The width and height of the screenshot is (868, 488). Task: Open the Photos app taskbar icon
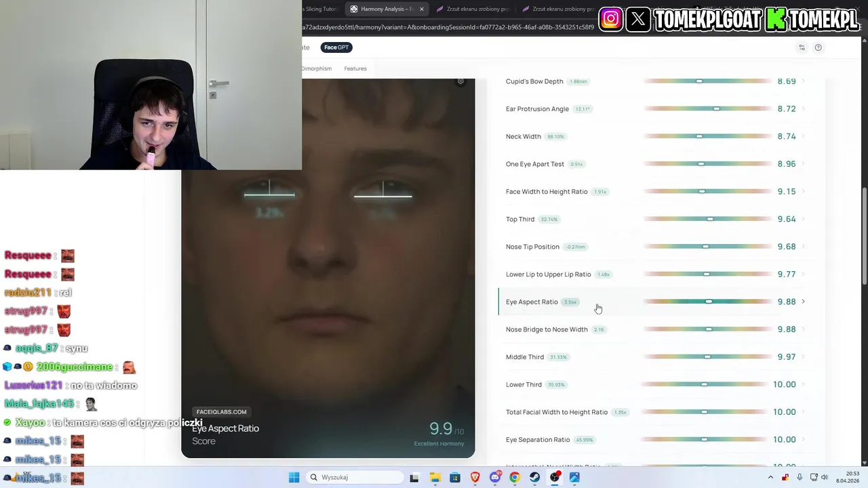(x=575, y=477)
